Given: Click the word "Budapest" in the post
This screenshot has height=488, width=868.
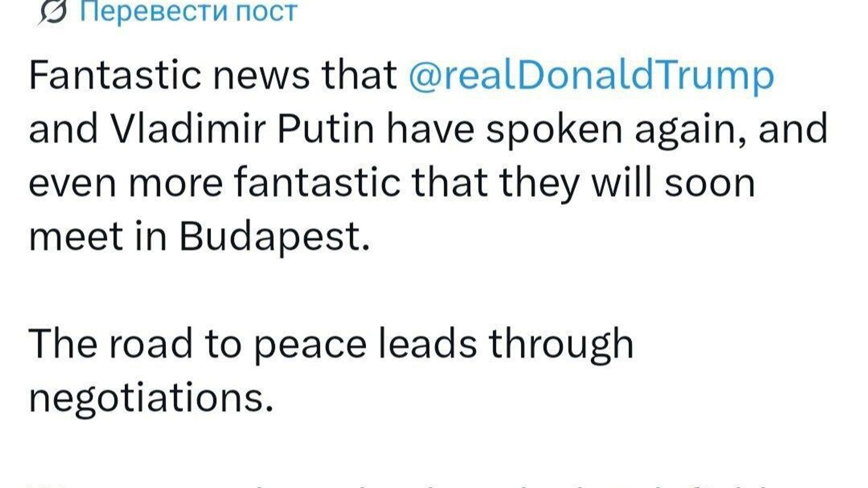Looking at the screenshot, I should (x=274, y=237).
